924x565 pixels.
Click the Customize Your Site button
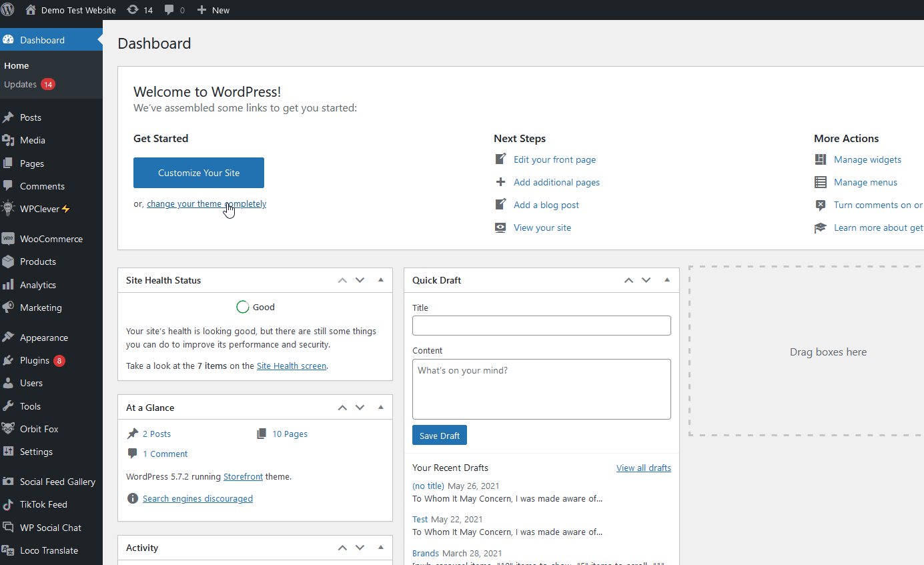pyautogui.click(x=199, y=173)
